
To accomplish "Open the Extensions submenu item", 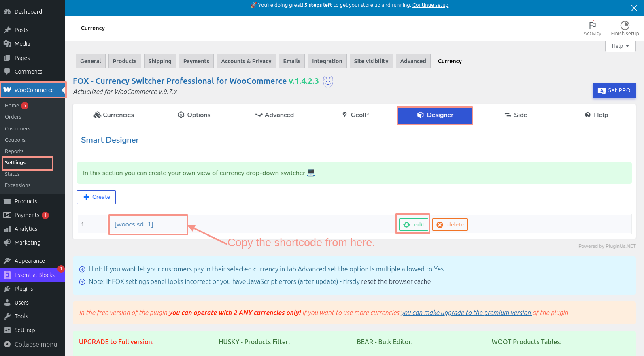I will click(x=17, y=185).
